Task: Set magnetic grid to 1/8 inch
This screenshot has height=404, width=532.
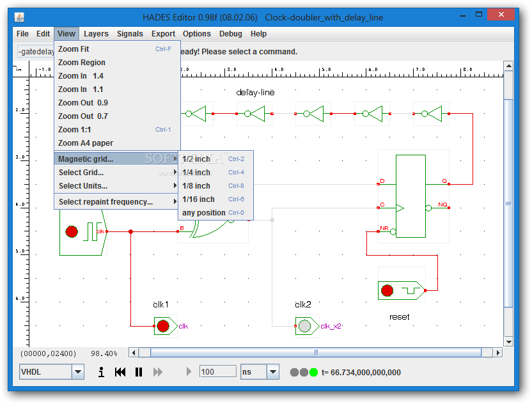Action: [x=215, y=186]
